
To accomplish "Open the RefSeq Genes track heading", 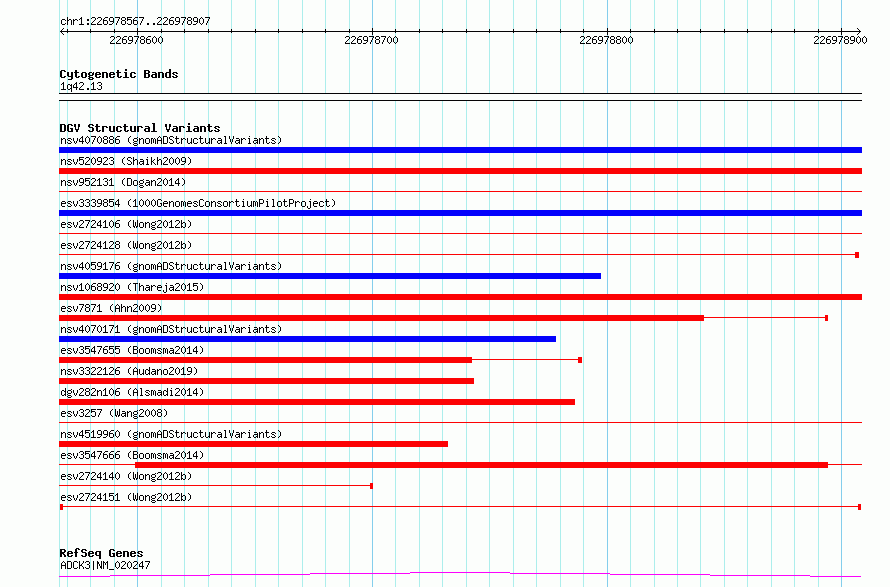I will tap(101, 553).
